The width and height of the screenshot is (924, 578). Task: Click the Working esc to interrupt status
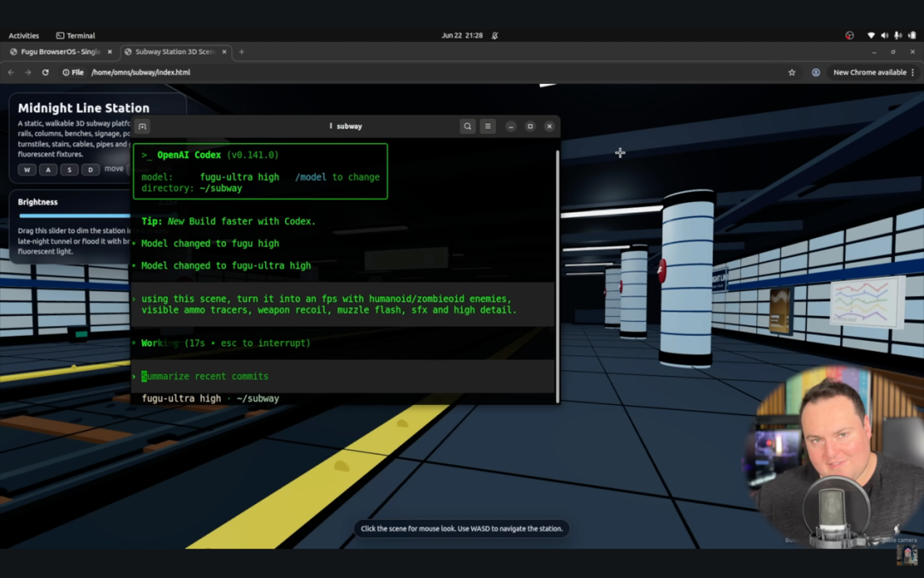tap(226, 343)
